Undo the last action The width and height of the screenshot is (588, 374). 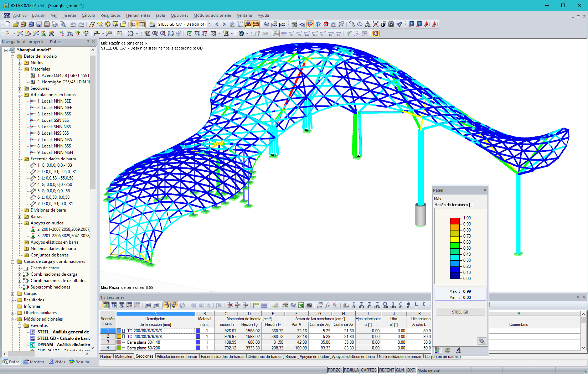pyautogui.click(x=73, y=24)
